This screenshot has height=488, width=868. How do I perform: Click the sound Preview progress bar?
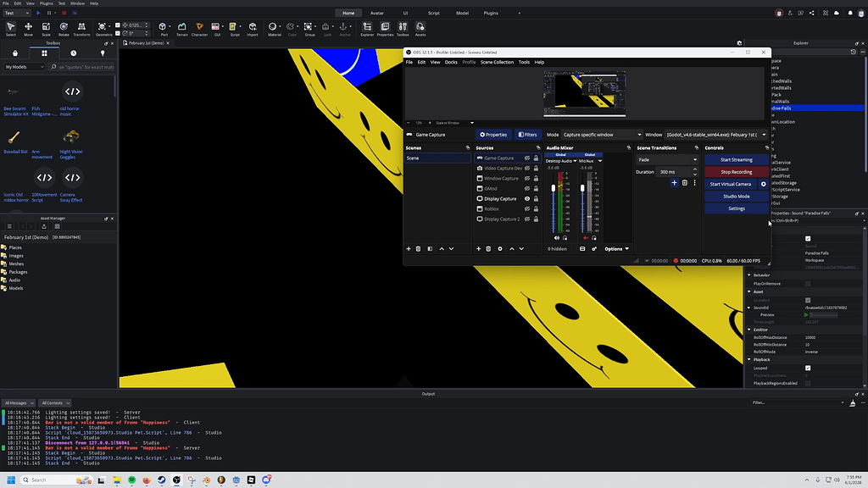coord(824,315)
